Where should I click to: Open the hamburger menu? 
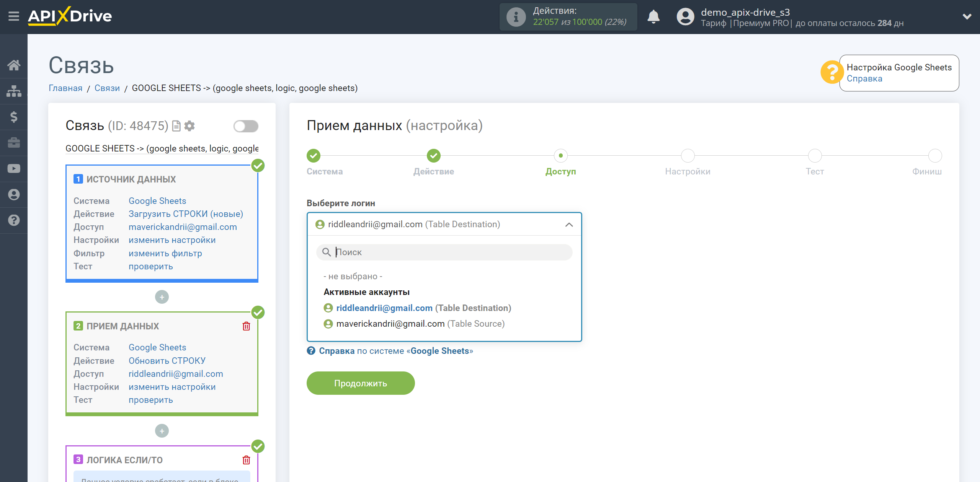pos(14,16)
